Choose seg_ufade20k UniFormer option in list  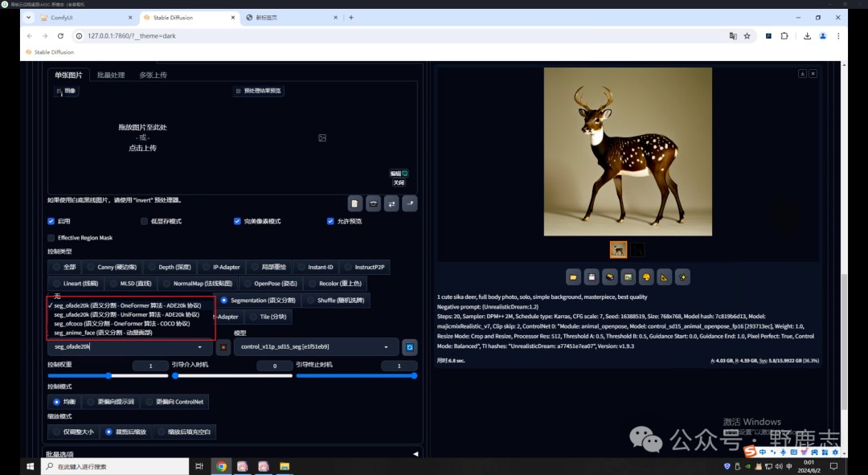(127, 314)
